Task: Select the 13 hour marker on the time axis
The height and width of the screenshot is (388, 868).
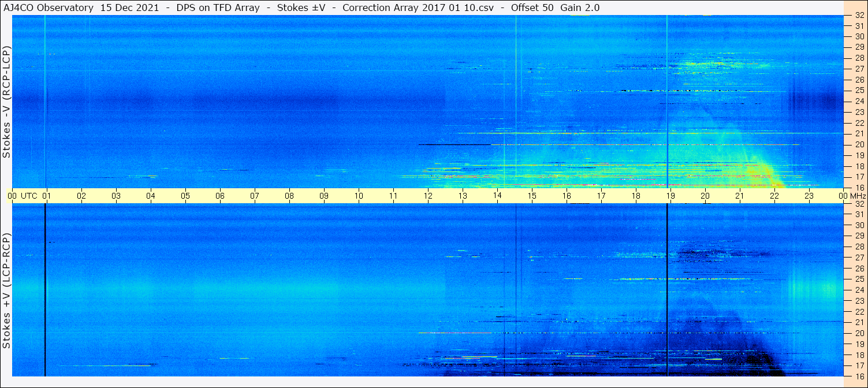Action: (x=463, y=196)
